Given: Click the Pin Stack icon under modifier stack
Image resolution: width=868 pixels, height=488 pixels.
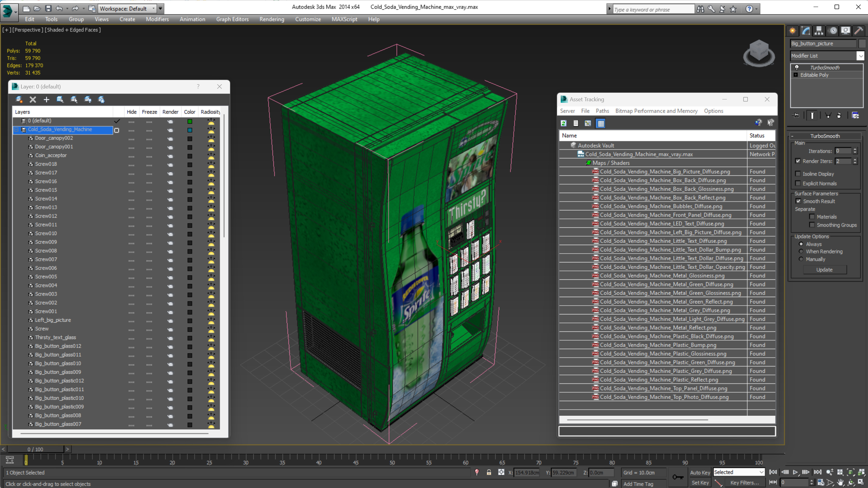Looking at the screenshot, I should point(796,116).
